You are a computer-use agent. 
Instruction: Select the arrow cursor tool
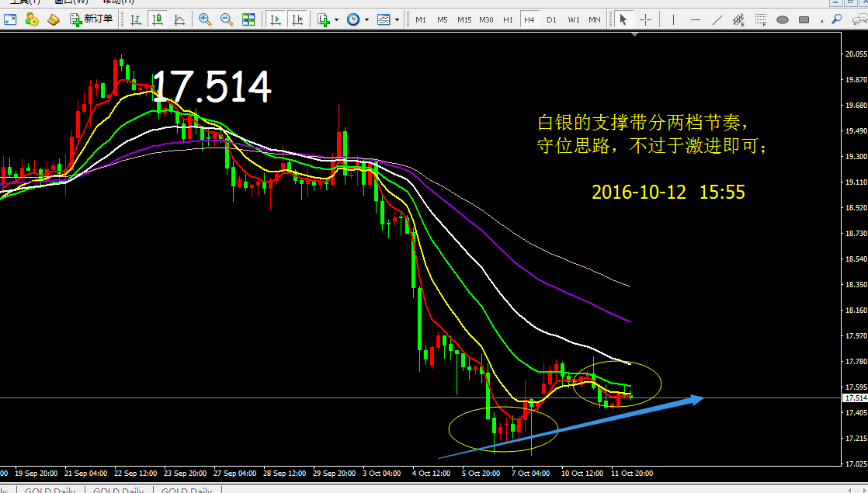(623, 20)
